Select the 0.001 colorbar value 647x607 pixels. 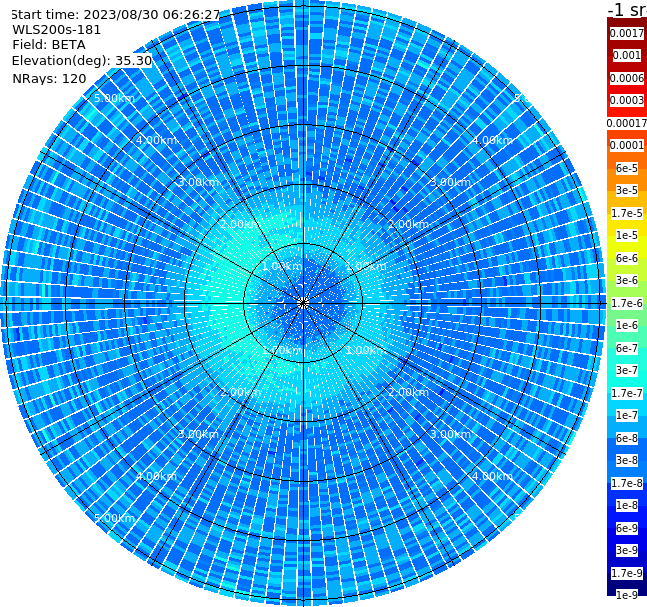click(x=627, y=55)
